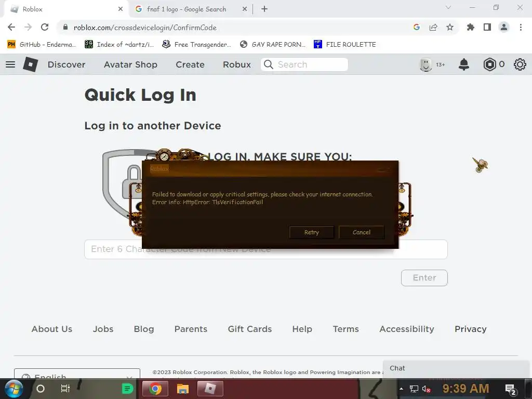Switch to the Roblox tab
Screen dimensions: 532x399
coord(66,9)
